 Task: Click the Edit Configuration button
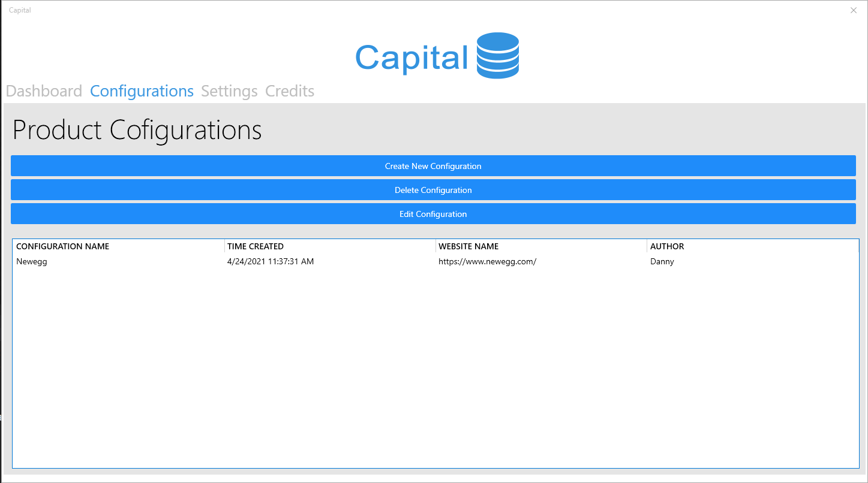point(433,214)
